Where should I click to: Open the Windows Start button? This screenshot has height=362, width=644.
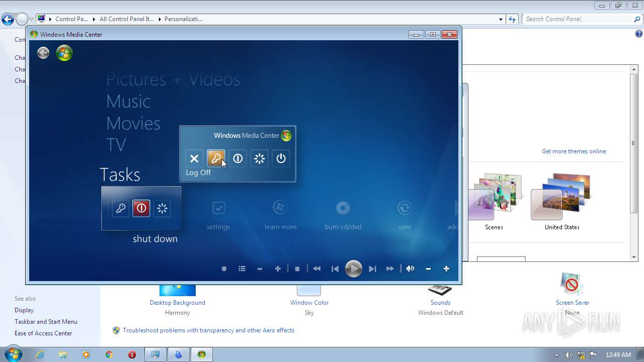13,354
